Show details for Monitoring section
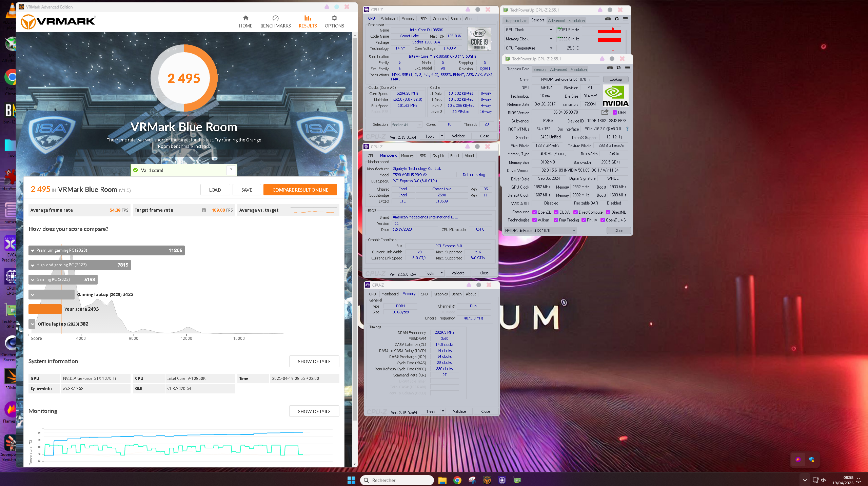Image resolution: width=868 pixels, height=486 pixels. tap(314, 411)
